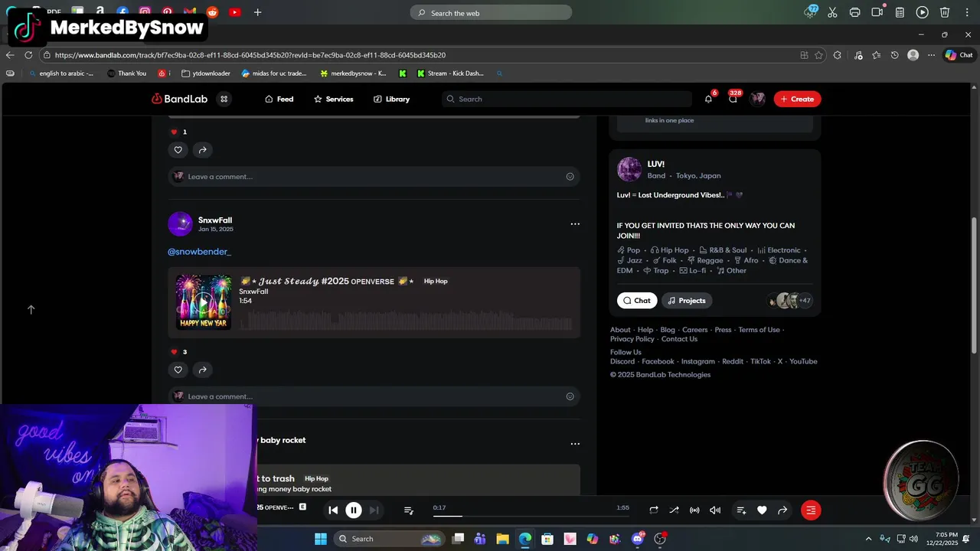980x551 pixels.
Task: Skip to the previous track
Action: coord(333,510)
